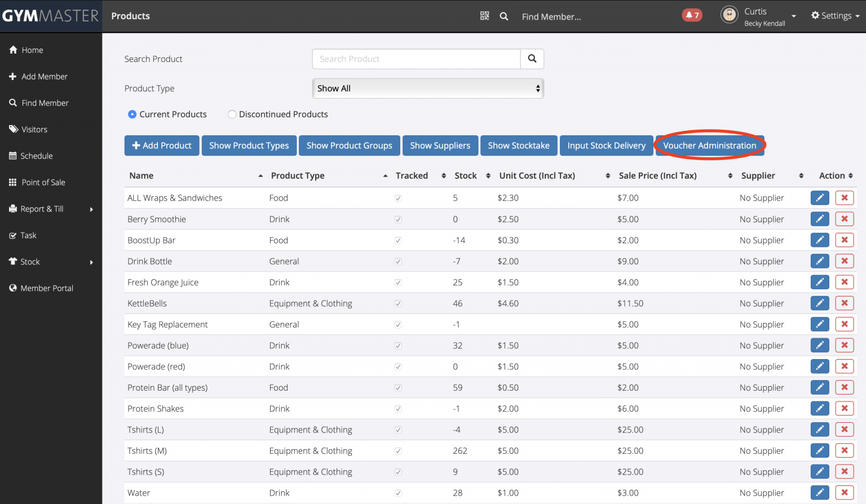Open the notifications bell showing 7
The height and width of the screenshot is (504, 866).
[692, 15]
